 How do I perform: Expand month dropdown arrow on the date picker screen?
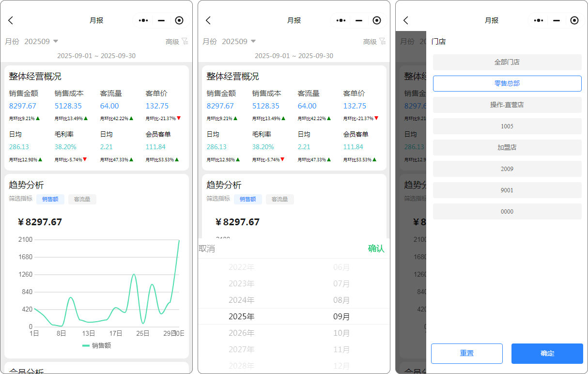(x=253, y=42)
